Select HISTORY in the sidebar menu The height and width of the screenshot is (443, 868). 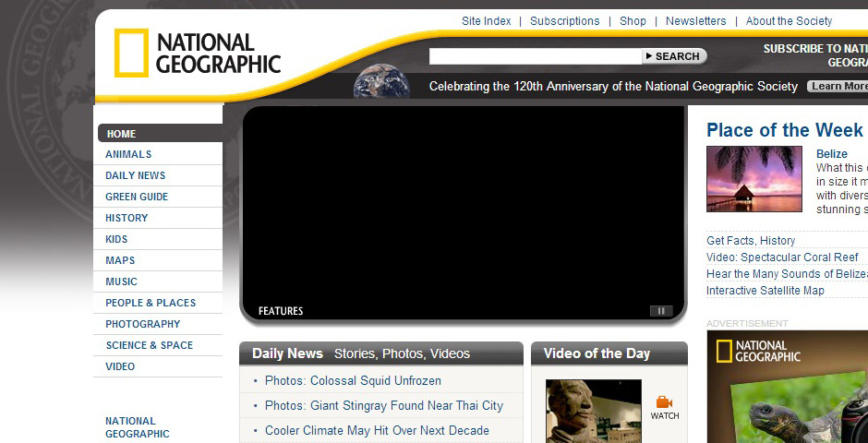(x=127, y=218)
